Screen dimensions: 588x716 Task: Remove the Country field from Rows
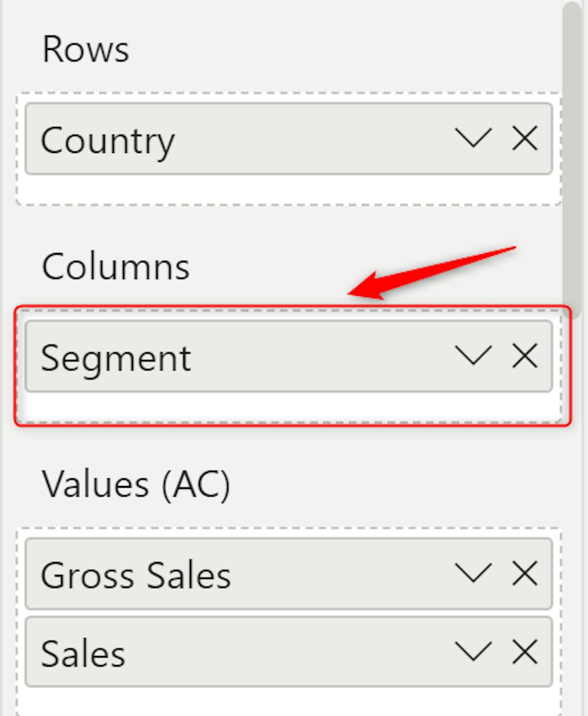point(524,139)
